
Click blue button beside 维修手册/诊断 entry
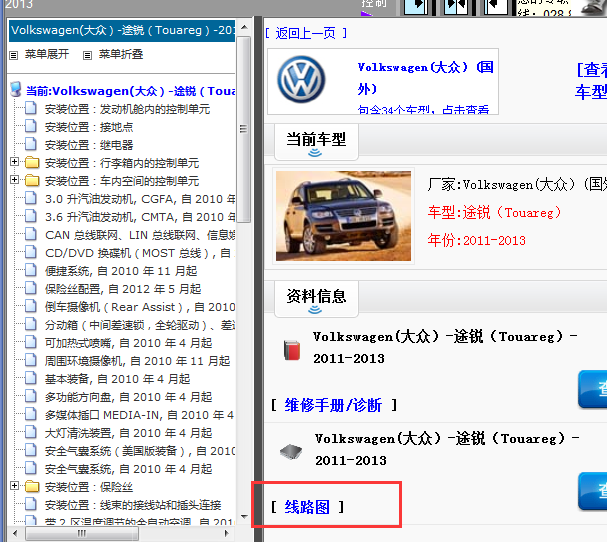point(593,389)
